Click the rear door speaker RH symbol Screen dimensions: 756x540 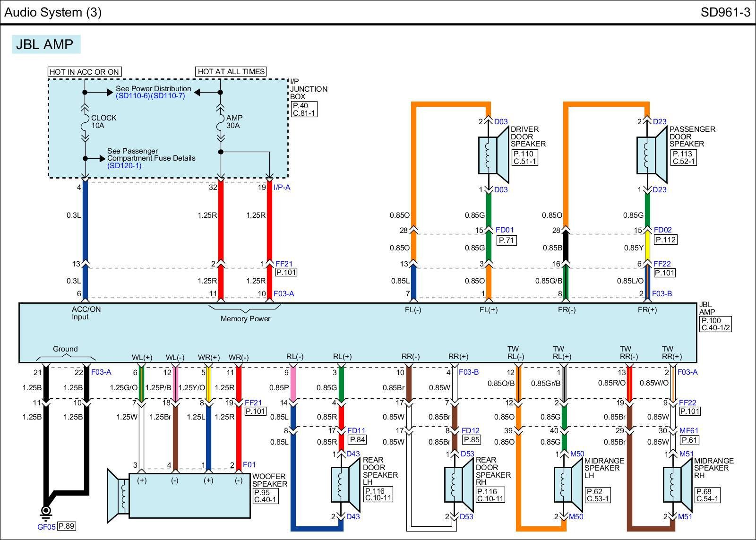pos(458,484)
